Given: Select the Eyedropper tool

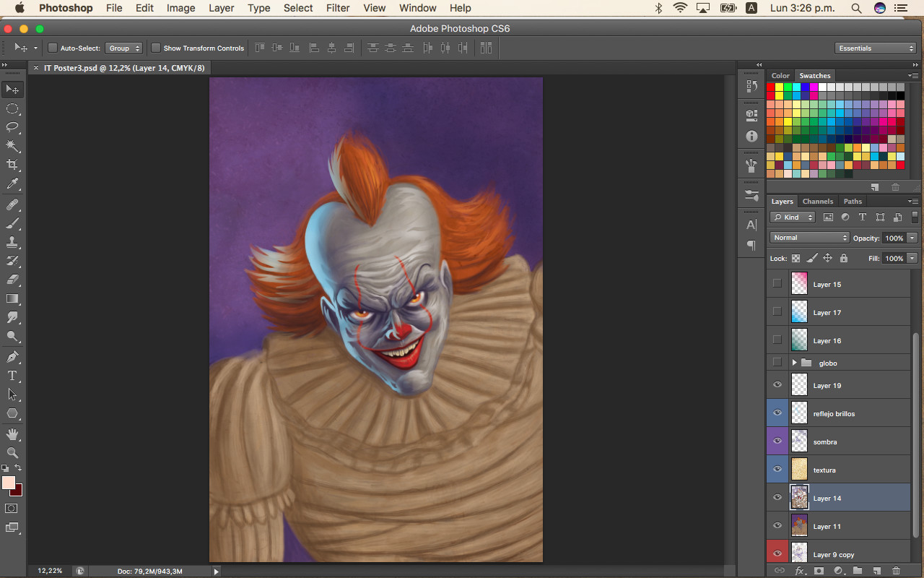Looking at the screenshot, I should click(x=12, y=184).
